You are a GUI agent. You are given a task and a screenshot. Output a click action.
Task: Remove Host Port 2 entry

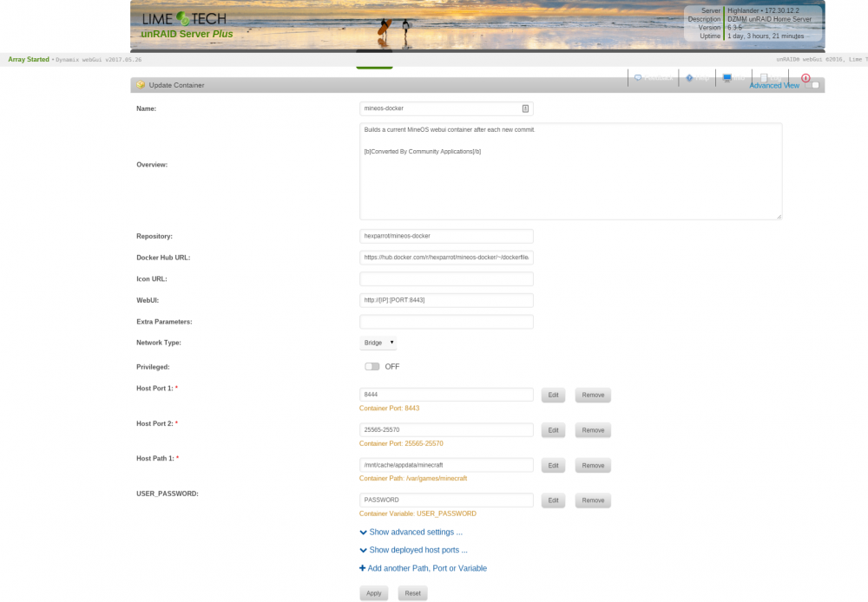pyautogui.click(x=593, y=430)
